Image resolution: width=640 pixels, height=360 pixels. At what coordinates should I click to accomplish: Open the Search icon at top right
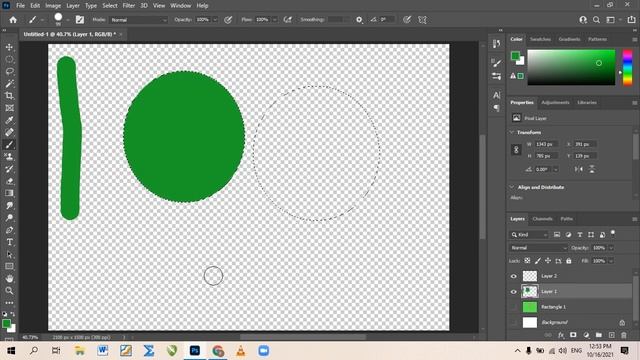[x=596, y=20]
